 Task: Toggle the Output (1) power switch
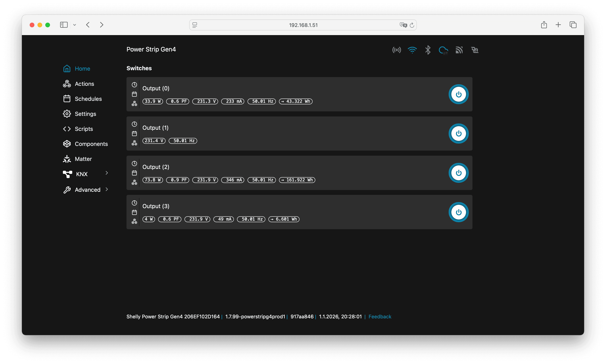pyautogui.click(x=458, y=133)
